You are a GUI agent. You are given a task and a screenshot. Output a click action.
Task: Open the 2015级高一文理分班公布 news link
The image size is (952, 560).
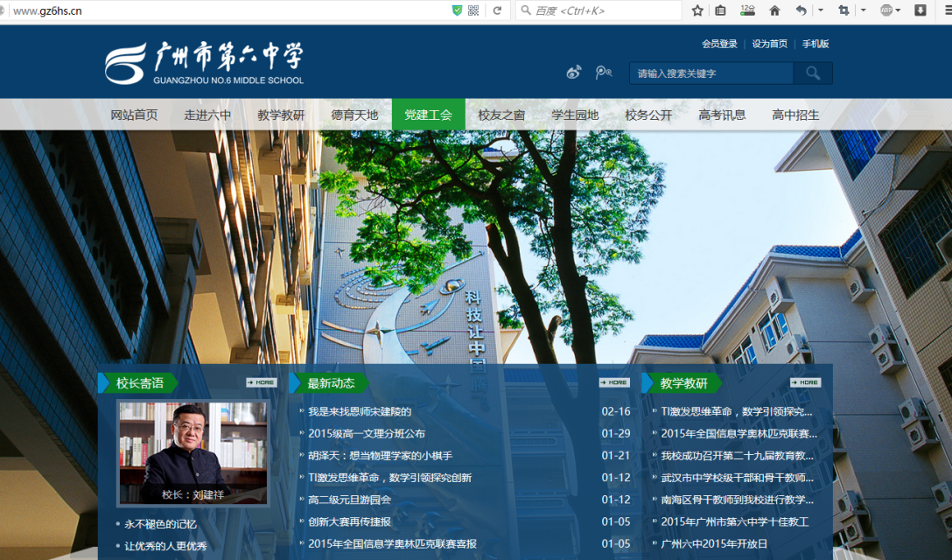point(367,433)
